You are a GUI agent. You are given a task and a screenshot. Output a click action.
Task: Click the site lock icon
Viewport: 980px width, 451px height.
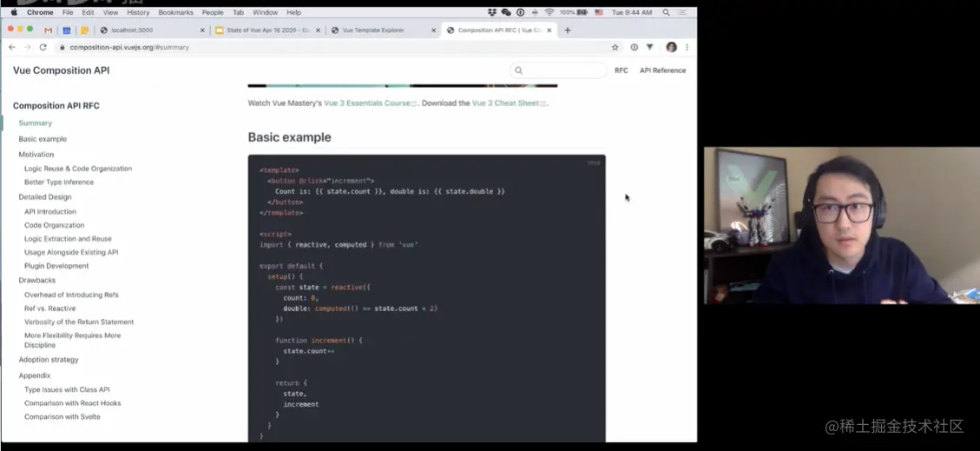click(x=62, y=48)
